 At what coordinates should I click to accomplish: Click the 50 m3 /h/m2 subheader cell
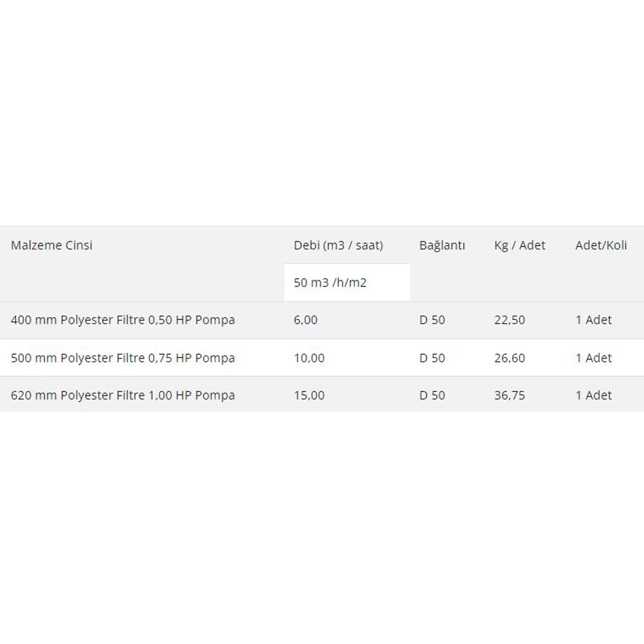point(330,283)
